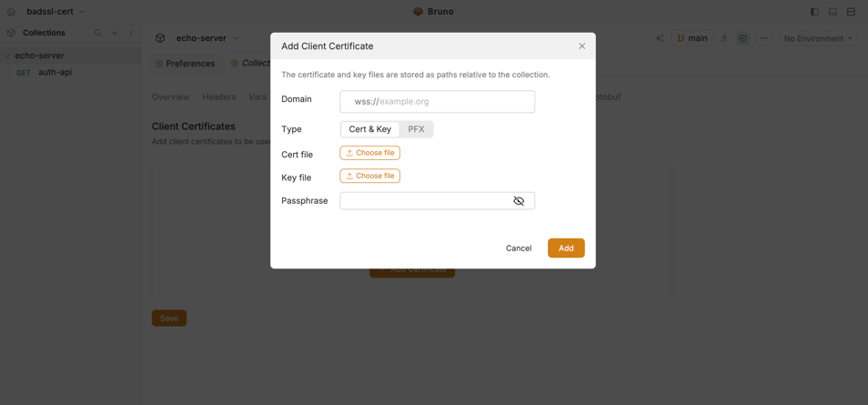Screen dimensions: 868x405
Task: Switch to Preferences tab
Action: coord(185,64)
